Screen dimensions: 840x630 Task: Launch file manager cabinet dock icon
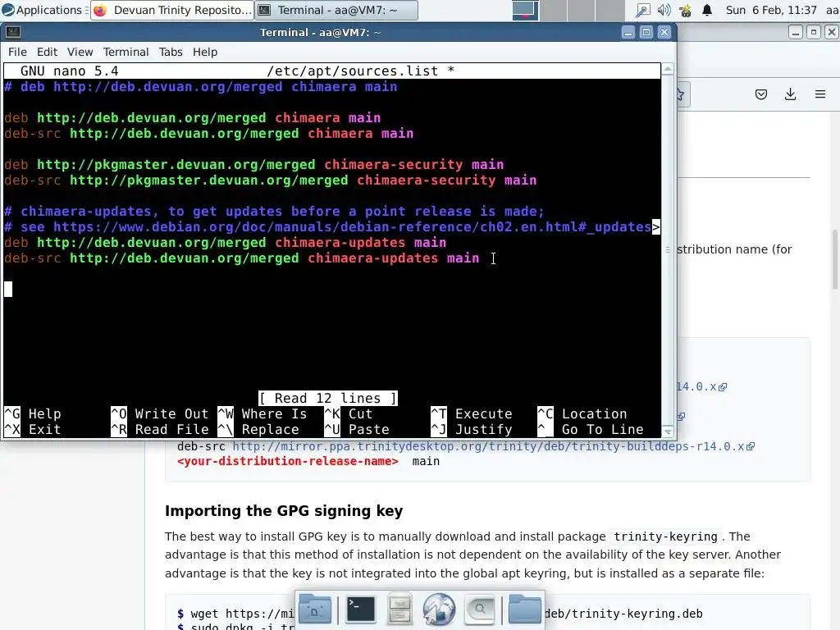point(399,609)
